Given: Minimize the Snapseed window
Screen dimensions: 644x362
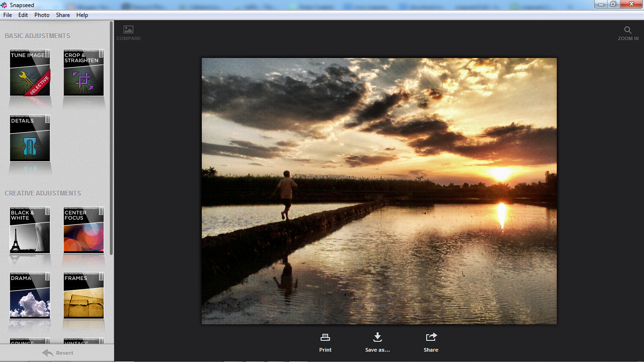Looking at the screenshot, I should tap(601, 4).
